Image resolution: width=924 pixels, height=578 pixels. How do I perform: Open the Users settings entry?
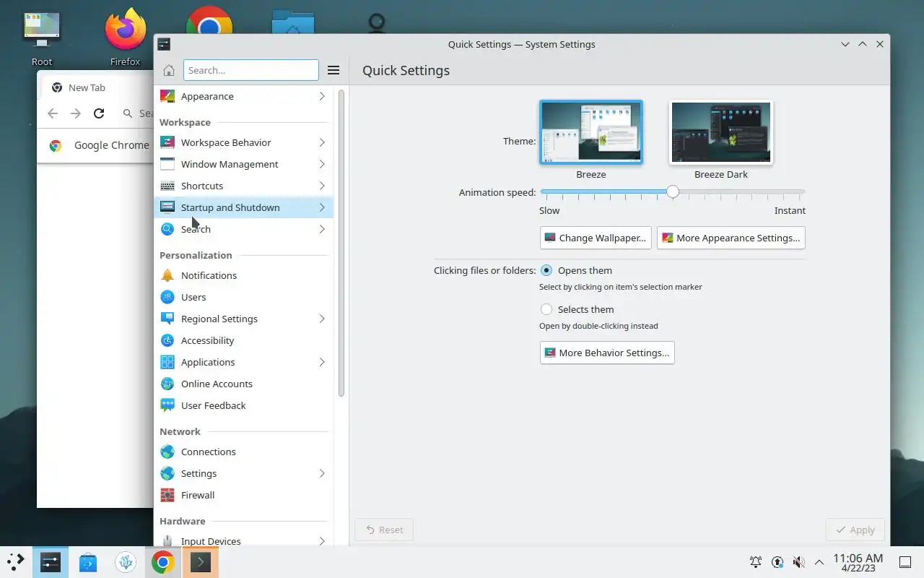[x=243, y=297]
